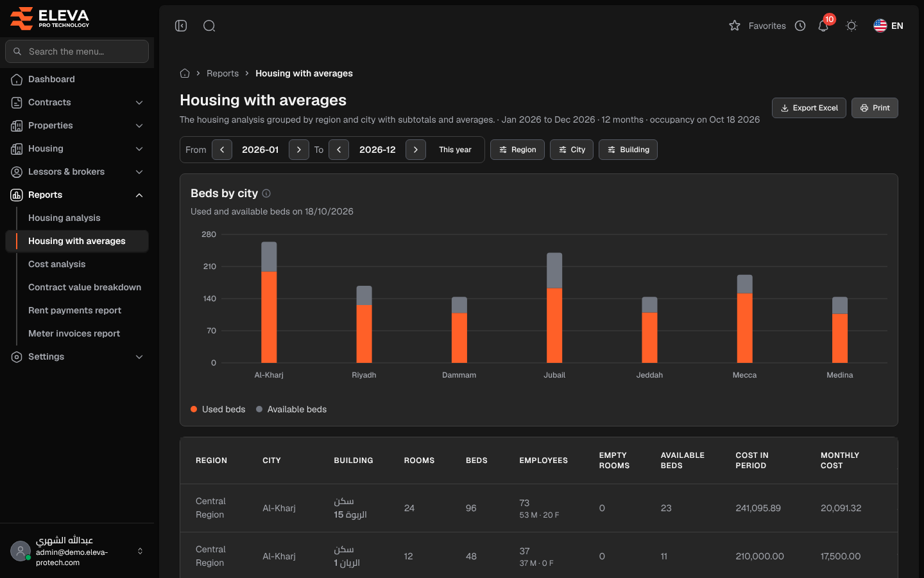Open Dashboard from sidebar
Screen dimensions: 924x578
pyautogui.click(x=77, y=79)
